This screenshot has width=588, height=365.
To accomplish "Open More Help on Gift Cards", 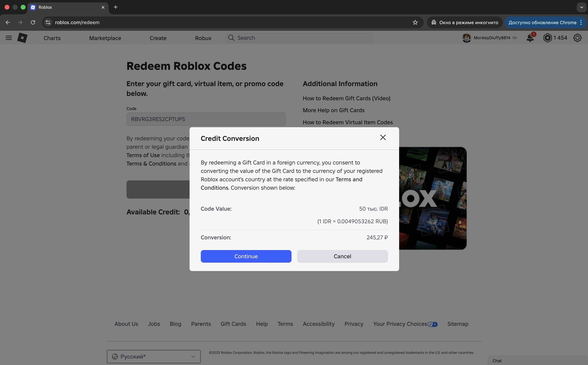I will (334, 110).
